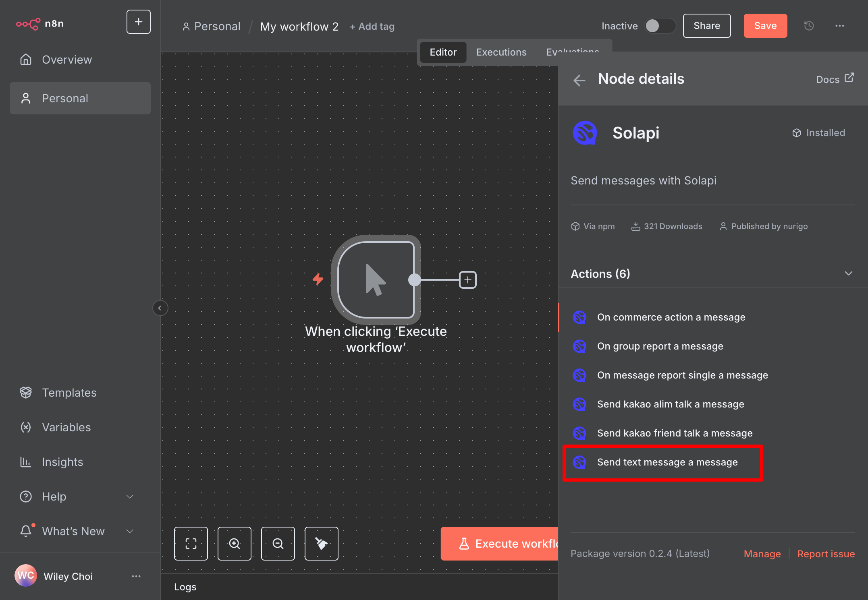Tidy up the workflow nodes
The width and height of the screenshot is (868, 600).
(322, 544)
